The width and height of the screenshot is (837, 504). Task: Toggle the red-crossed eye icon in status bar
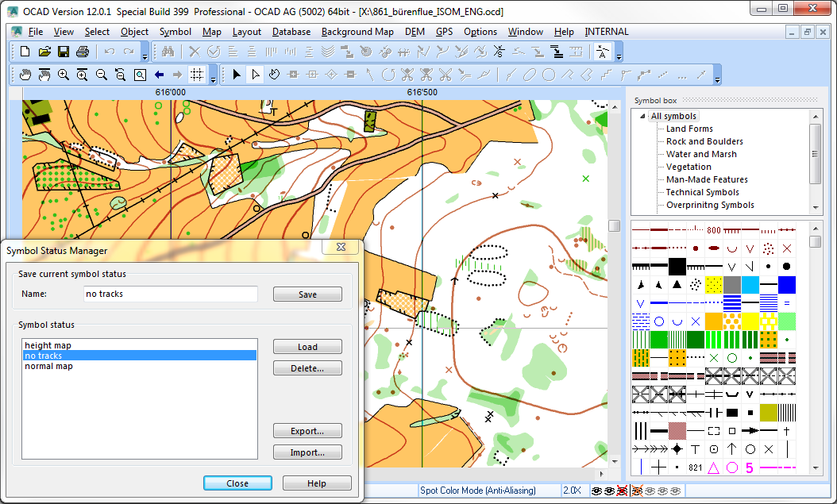622,491
